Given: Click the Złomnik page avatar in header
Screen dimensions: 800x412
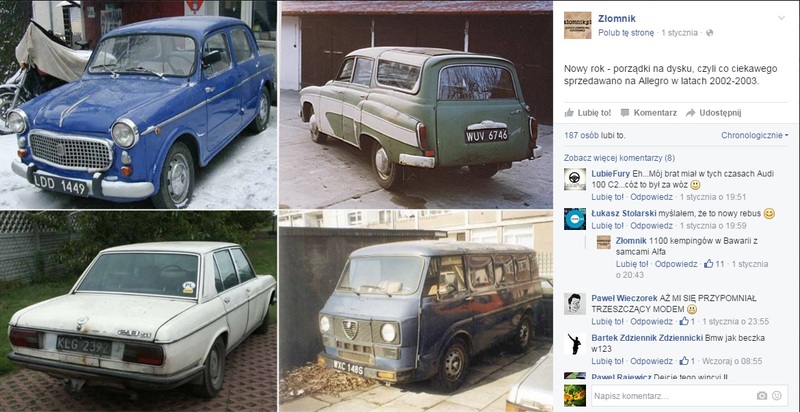Looking at the screenshot, I should 578,25.
